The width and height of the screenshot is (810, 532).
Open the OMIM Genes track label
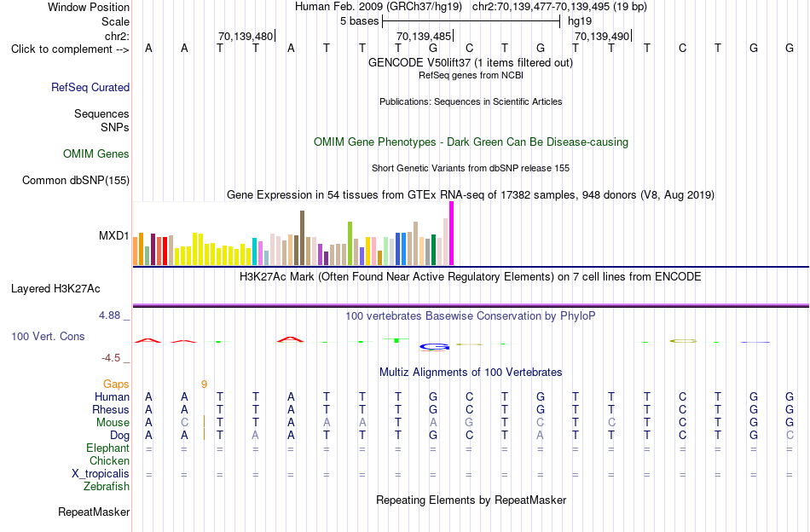coord(96,154)
